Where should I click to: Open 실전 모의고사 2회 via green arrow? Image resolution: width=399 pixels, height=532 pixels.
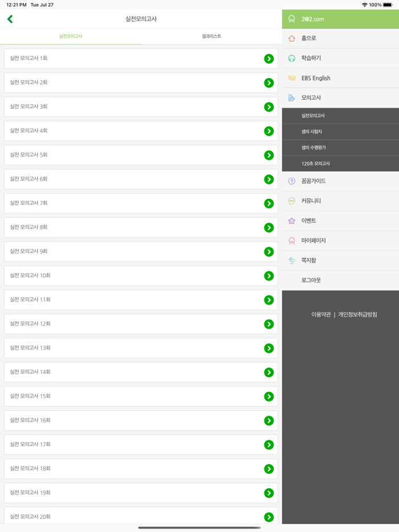[x=269, y=83]
